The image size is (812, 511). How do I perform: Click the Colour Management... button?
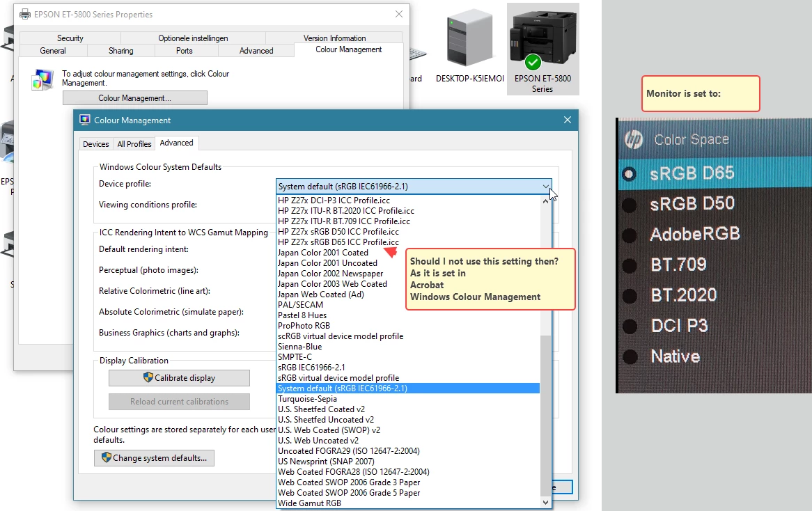(x=134, y=98)
